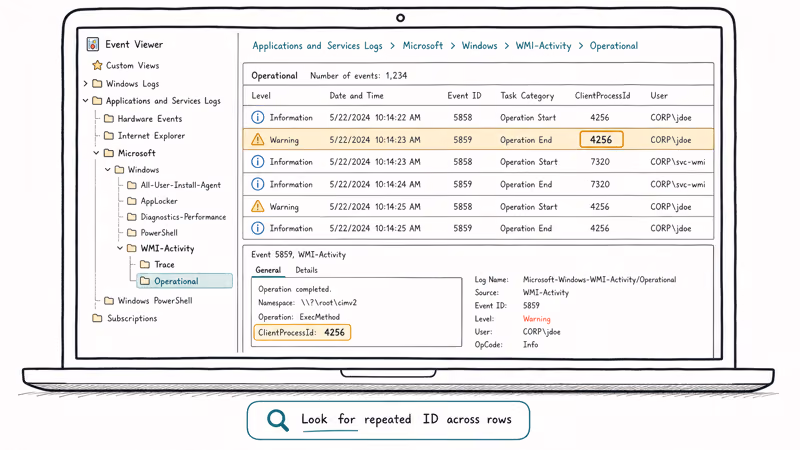Click CORP\svc-wmi in the Operation End row

678,184
